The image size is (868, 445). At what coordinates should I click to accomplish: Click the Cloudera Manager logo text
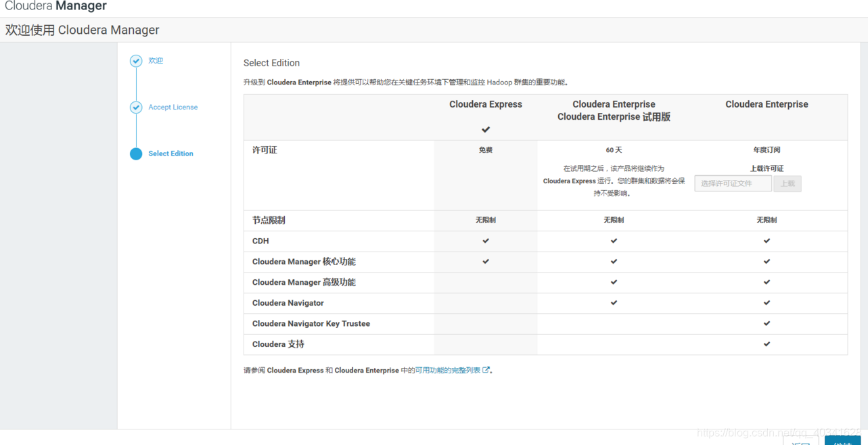point(55,6)
